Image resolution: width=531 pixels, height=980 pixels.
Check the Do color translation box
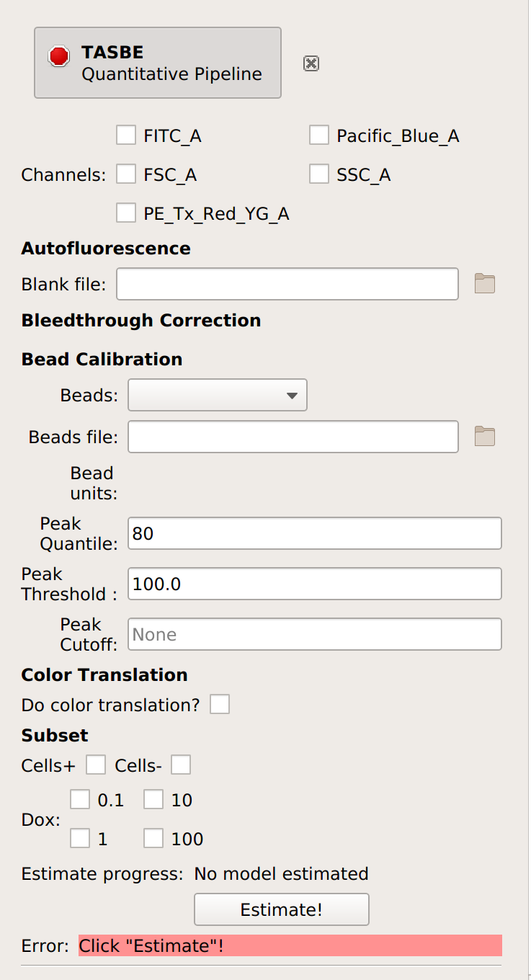(220, 704)
